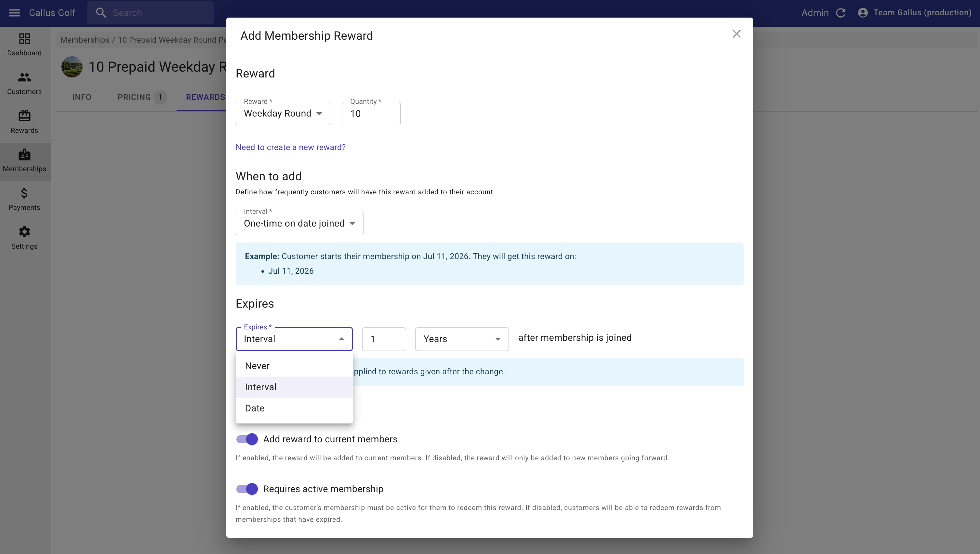Close the Add Membership Reward dialog

point(736,34)
